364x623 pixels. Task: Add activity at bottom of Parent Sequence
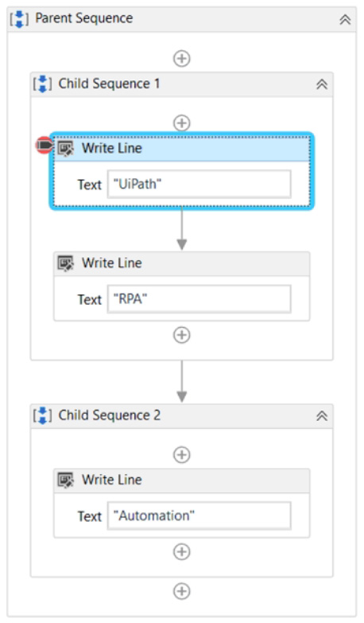coord(182,591)
